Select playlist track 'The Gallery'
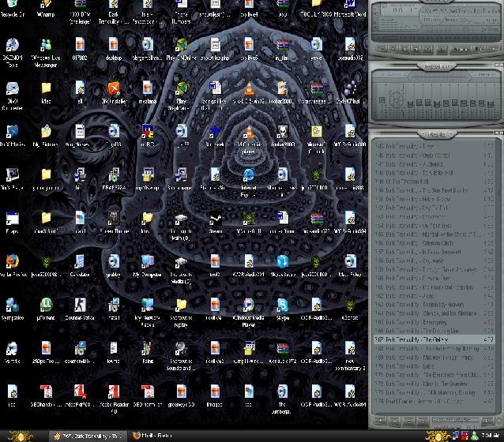Image resolution: width=504 pixels, height=442 pixels. [434, 339]
